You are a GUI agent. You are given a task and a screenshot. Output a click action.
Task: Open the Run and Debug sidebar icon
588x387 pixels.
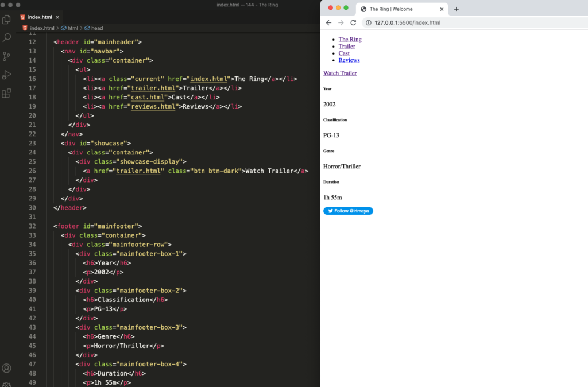click(x=6, y=75)
